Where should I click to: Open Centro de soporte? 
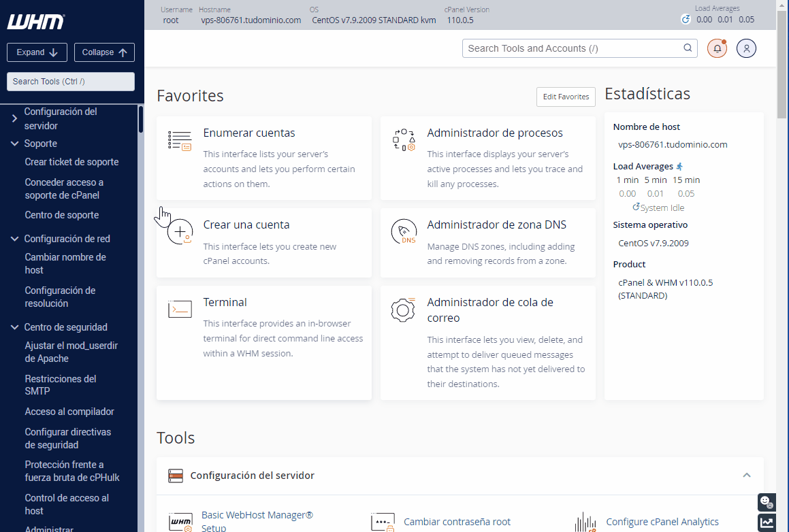coord(61,215)
